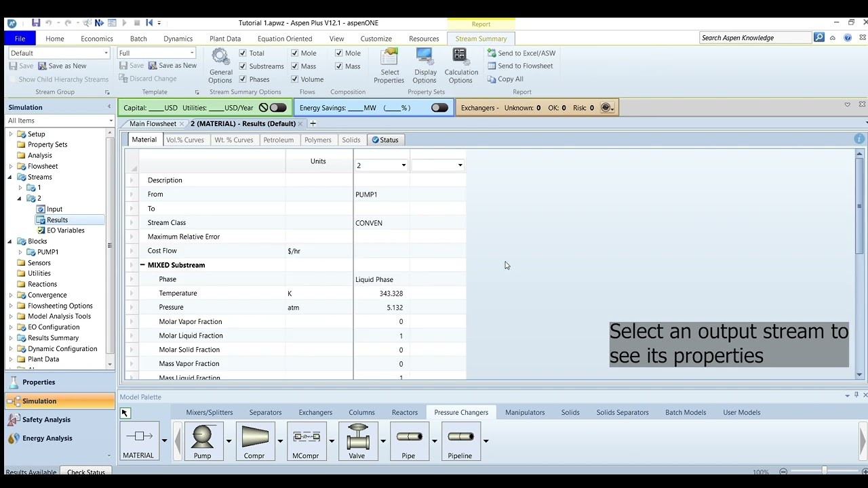Viewport: 868px width, 488px height.
Task: Click the Check Status button
Action: click(86, 472)
